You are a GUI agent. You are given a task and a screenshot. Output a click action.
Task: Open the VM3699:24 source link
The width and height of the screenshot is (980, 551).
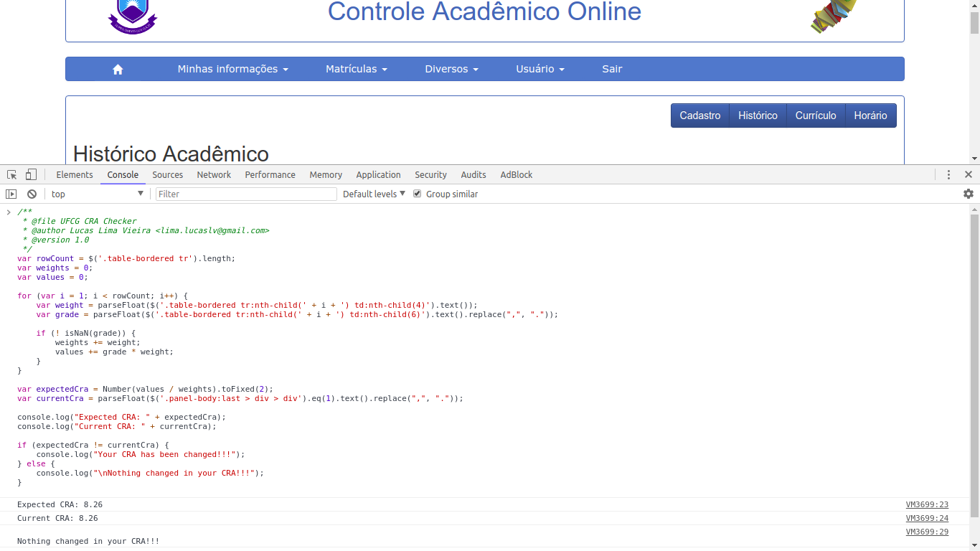927,519
